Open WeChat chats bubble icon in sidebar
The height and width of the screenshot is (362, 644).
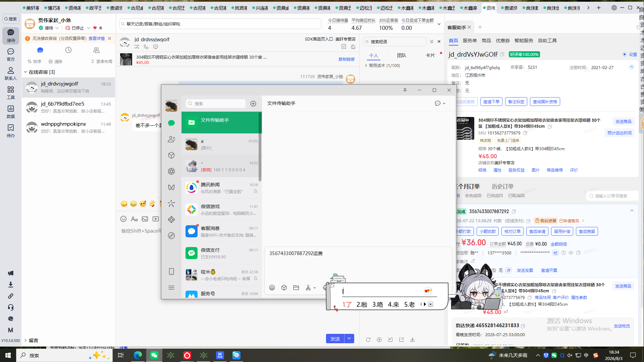click(171, 123)
